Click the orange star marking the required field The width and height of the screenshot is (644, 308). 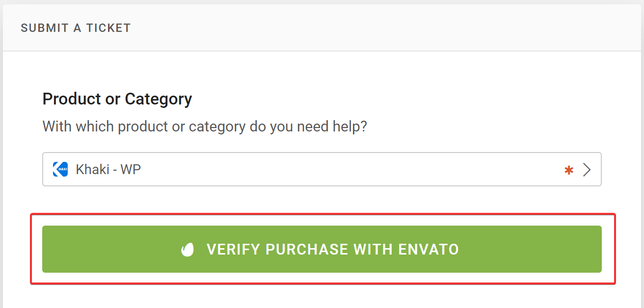point(569,170)
